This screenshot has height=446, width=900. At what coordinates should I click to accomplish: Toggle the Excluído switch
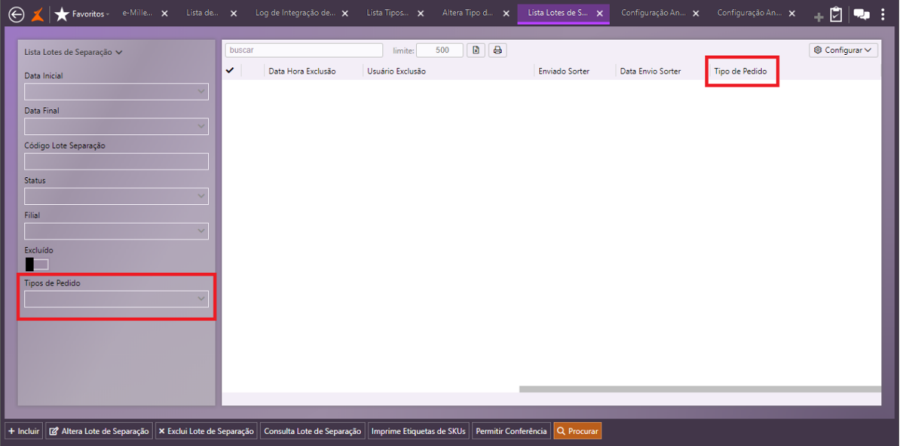[37, 264]
